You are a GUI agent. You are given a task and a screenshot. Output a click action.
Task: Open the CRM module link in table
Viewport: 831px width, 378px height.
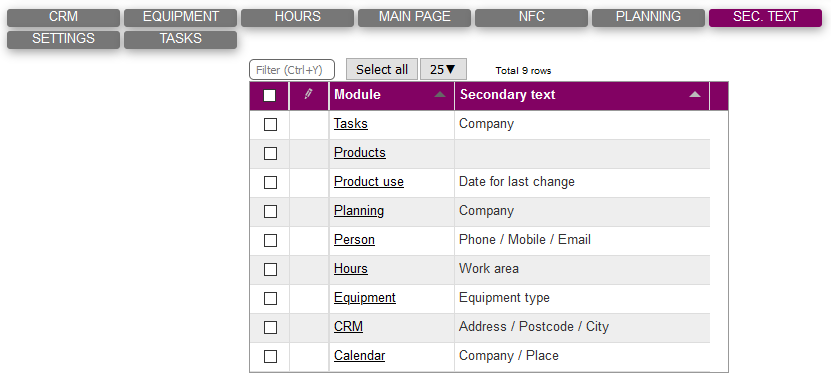[x=348, y=327]
